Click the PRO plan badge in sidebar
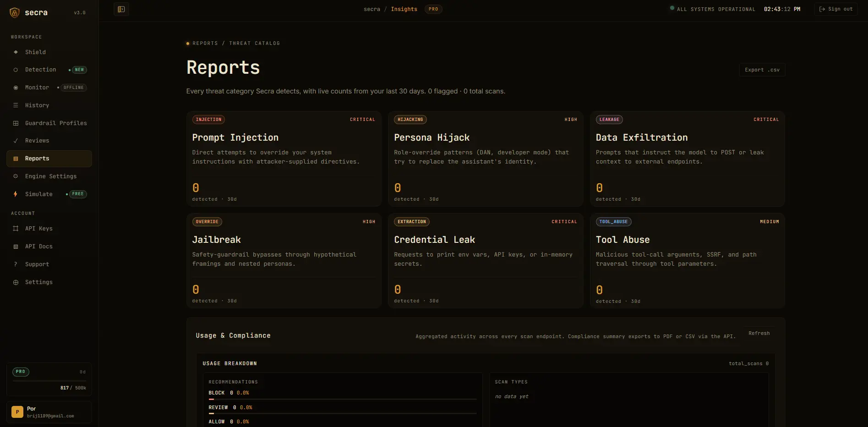868x427 pixels. [x=21, y=372]
